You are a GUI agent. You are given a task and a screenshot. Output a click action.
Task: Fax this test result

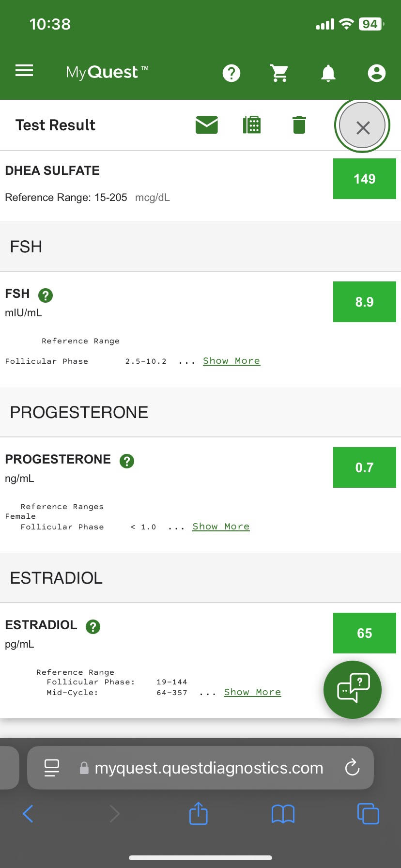pos(252,125)
